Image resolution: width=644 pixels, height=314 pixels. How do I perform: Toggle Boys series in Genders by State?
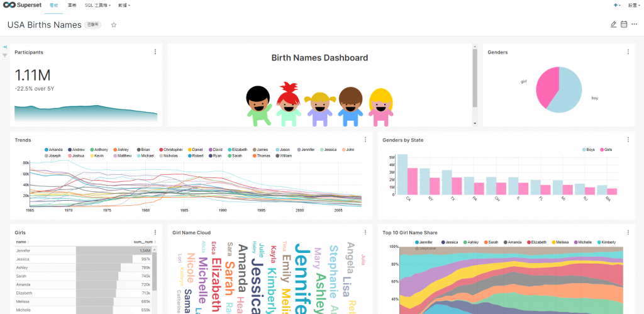click(588, 150)
